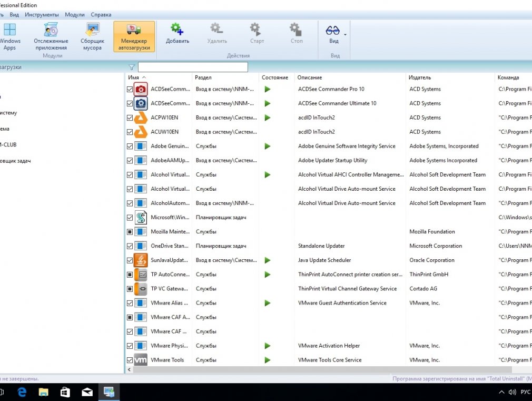Click the horizontal scrollbar left arrow

pos(129,369)
